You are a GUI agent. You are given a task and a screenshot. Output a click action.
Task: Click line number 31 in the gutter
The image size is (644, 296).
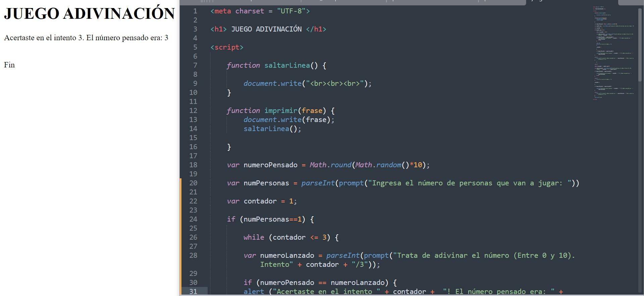point(193,291)
